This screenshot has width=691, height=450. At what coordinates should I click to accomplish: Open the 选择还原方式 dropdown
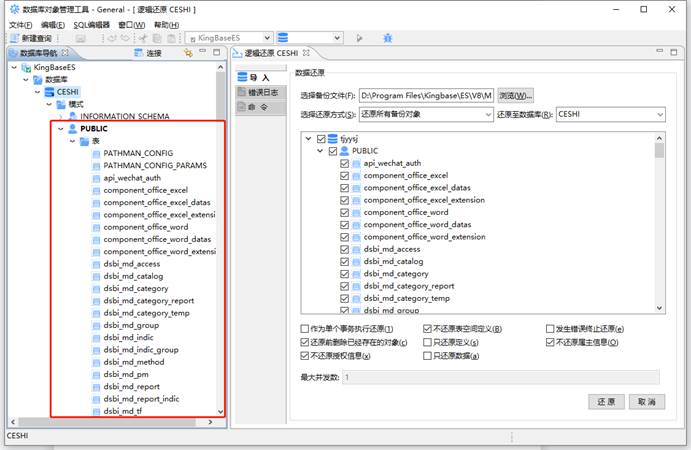(488, 115)
